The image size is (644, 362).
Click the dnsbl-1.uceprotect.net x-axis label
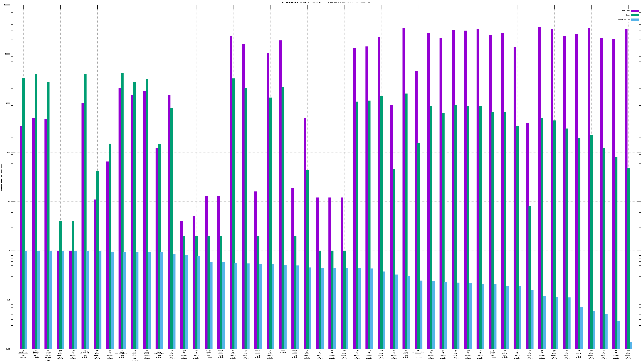point(23,354)
